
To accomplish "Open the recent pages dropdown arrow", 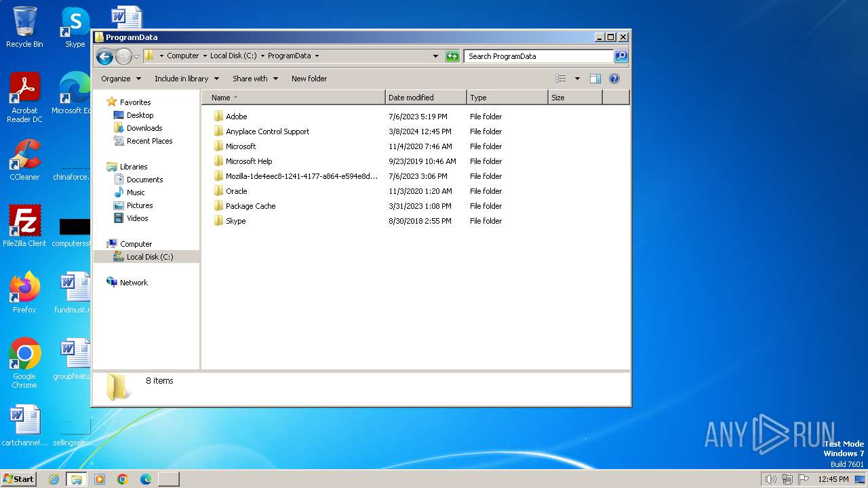I will 136,56.
